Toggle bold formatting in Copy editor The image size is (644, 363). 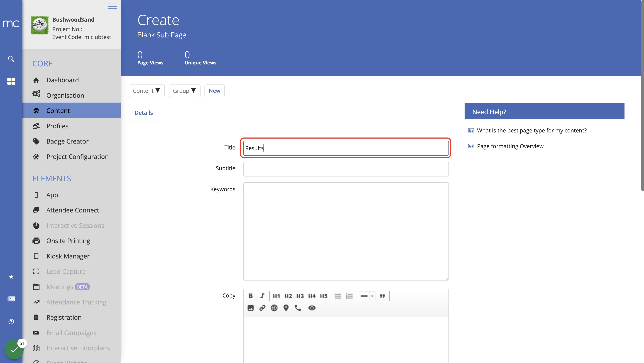click(250, 296)
